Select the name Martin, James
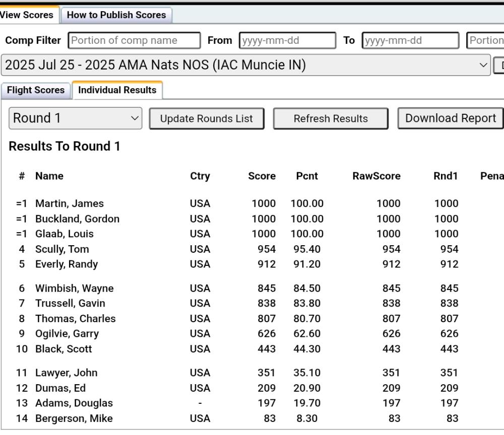Screen dimensions: 504x435 click(x=70, y=203)
